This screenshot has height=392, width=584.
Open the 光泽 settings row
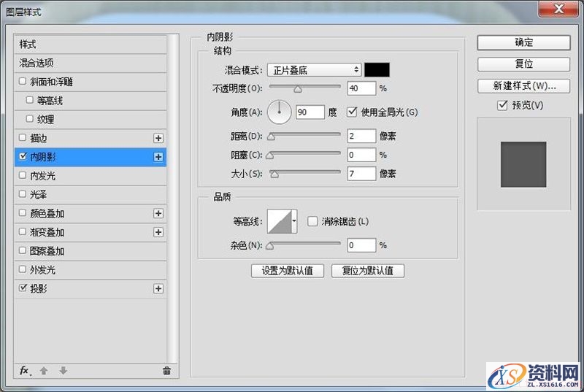click(91, 195)
